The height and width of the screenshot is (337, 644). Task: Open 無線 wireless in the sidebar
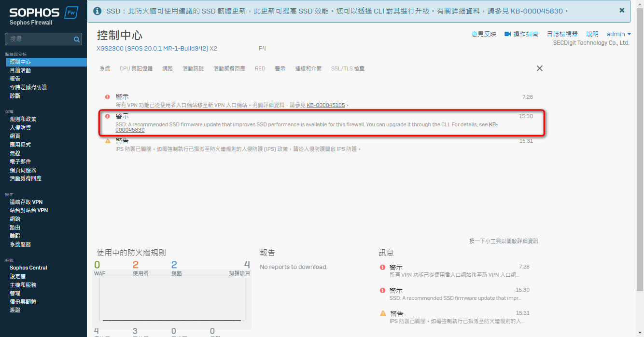(15, 153)
